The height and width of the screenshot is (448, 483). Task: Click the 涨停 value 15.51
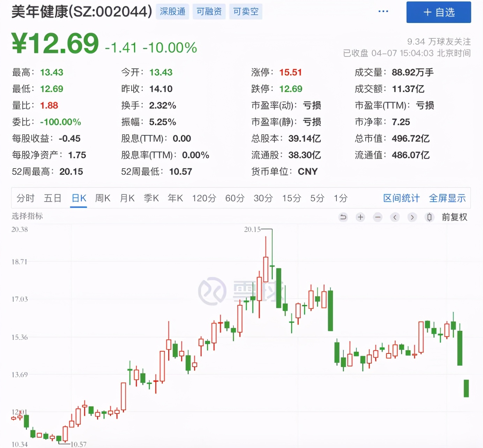[290, 72]
